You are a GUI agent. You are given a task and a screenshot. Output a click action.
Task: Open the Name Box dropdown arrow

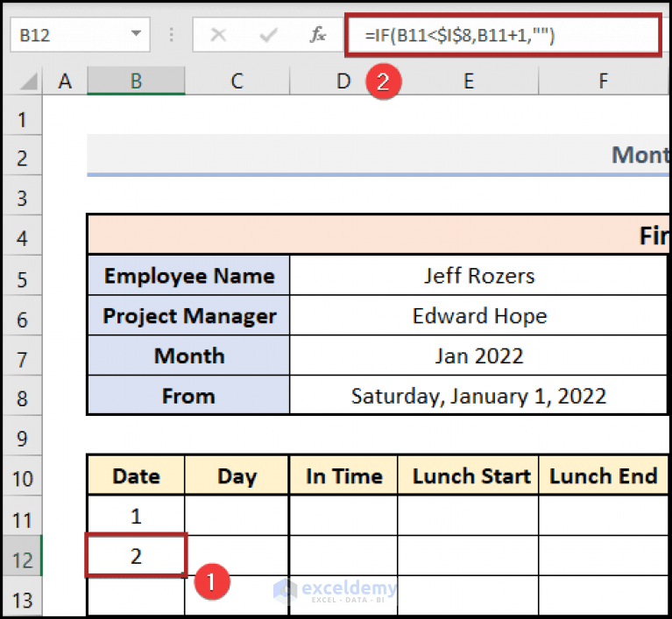pos(137,33)
